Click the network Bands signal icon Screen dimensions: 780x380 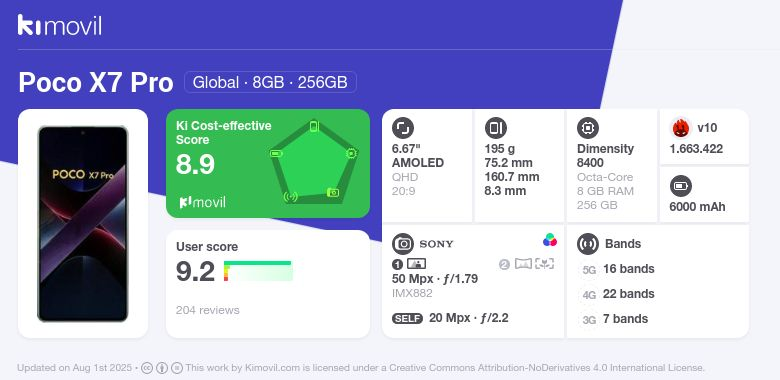coord(588,244)
